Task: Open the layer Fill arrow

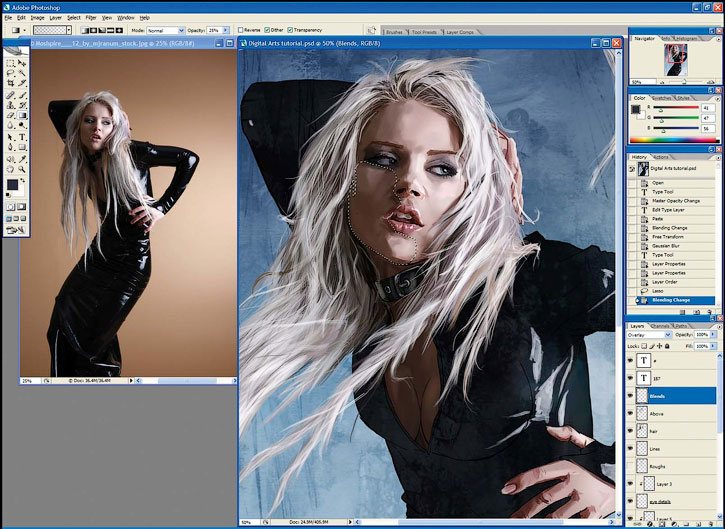Action: tap(713, 346)
